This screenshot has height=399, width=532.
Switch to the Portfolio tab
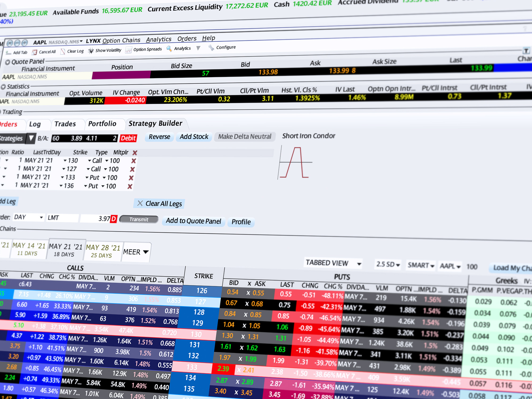(x=102, y=124)
